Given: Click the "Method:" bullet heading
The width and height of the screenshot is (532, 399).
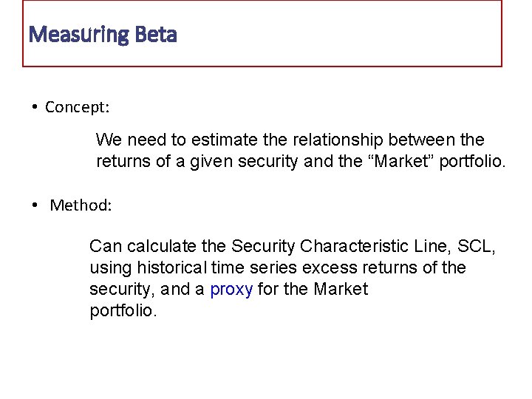Looking at the screenshot, I should pos(81,205).
